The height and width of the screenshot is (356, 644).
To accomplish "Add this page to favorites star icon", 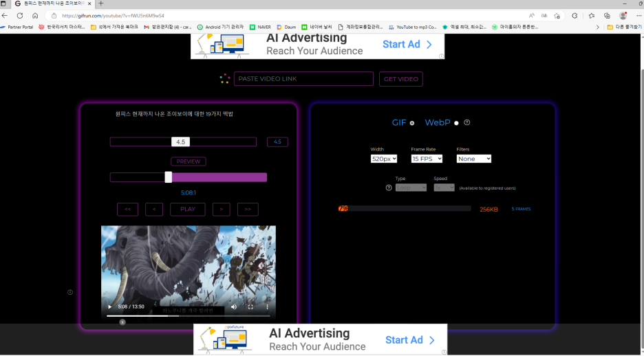I will tap(557, 16).
